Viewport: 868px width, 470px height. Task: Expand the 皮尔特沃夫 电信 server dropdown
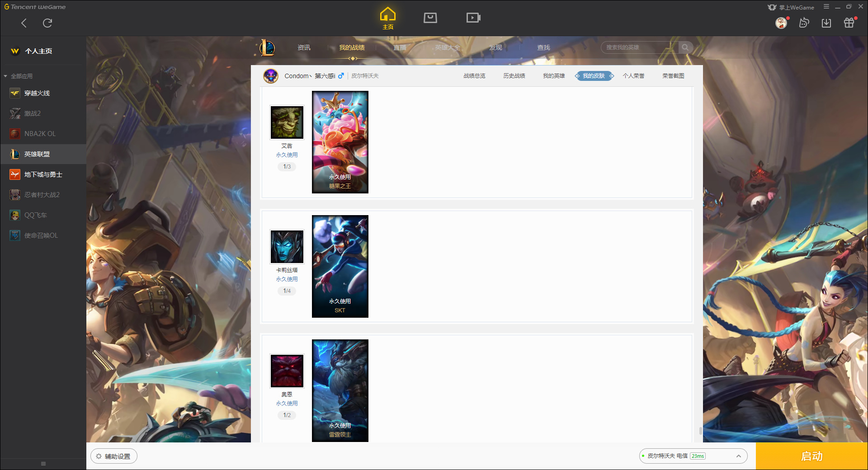(693, 456)
